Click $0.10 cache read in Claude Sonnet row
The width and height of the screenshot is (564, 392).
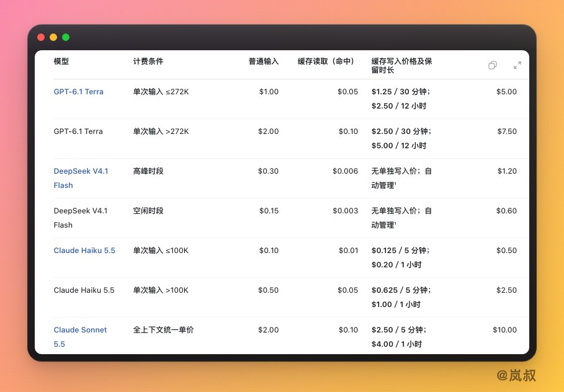point(348,330)
